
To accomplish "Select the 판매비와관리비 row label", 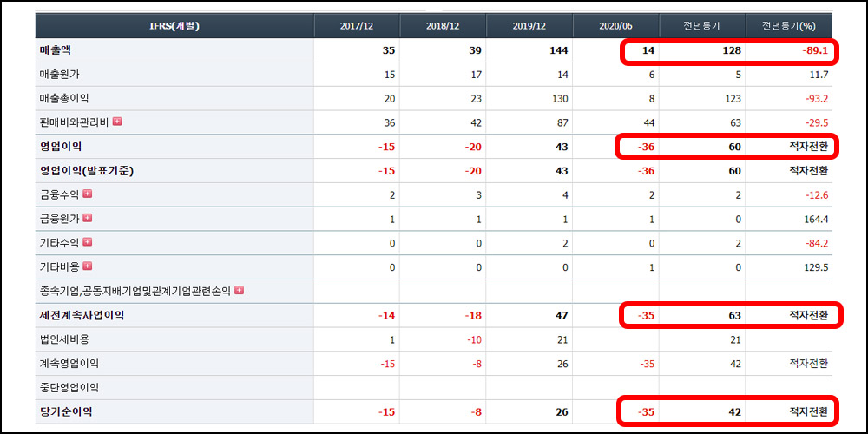I will (x=74, y=122).
